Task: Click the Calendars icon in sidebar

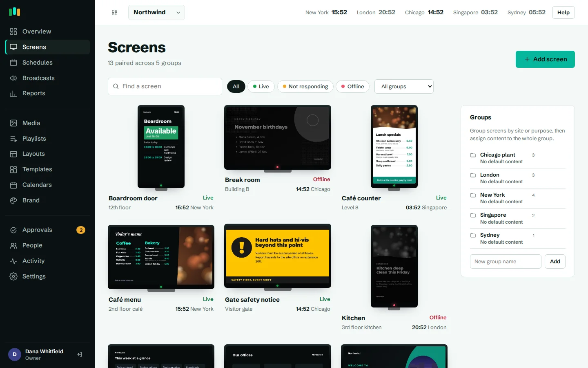Action: coord(13,185)
